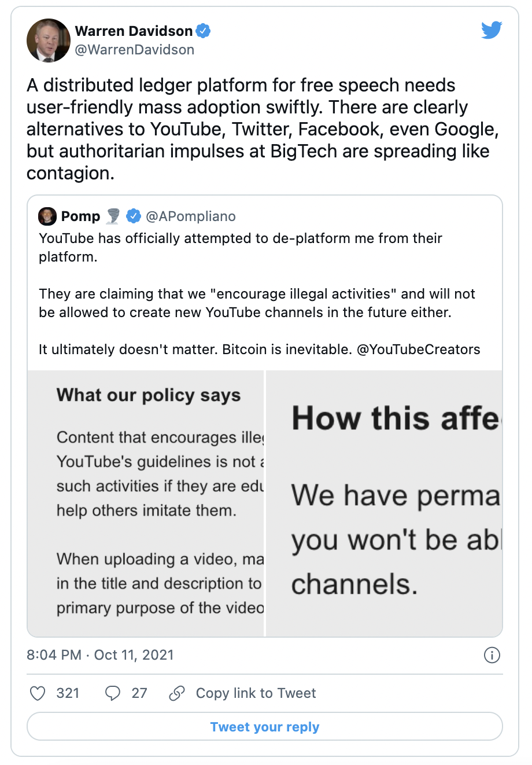Open the @APompliano handle
The image size is (532, 765).
tap(191, 216)
